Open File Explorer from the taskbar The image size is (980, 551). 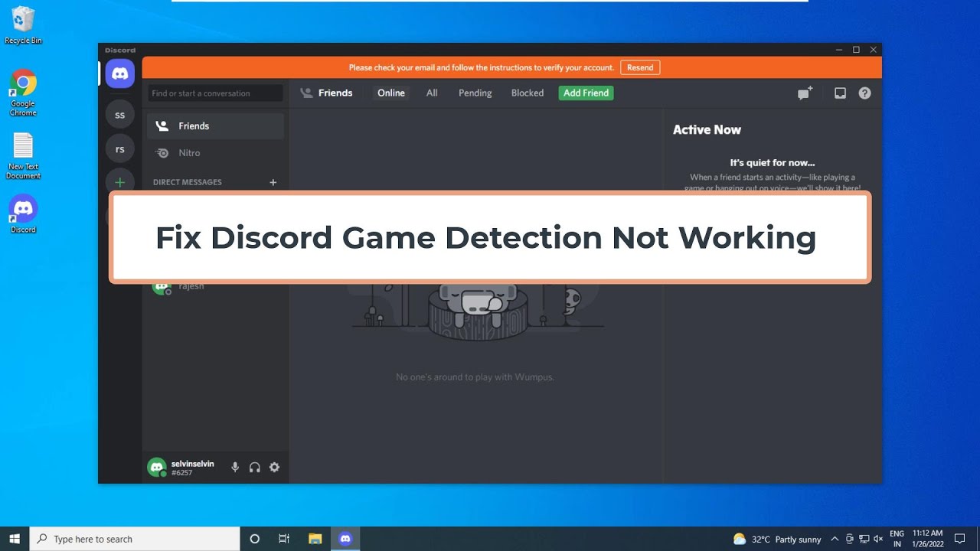click(x=315, y=539)
